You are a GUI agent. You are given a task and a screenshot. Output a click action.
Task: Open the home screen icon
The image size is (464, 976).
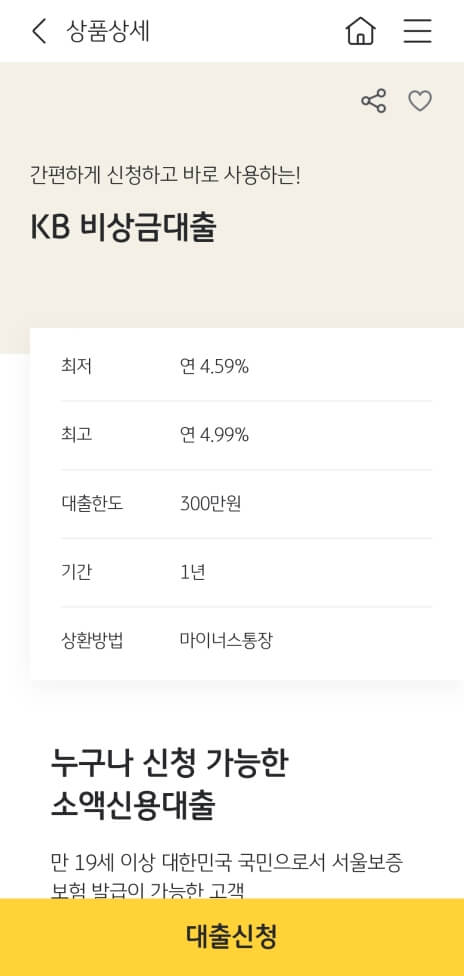(361, 30)
